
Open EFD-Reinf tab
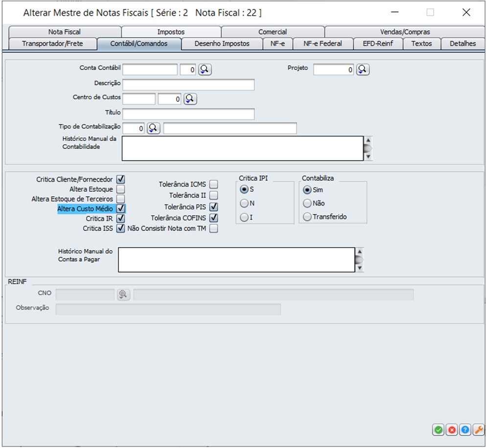[378, 44]
